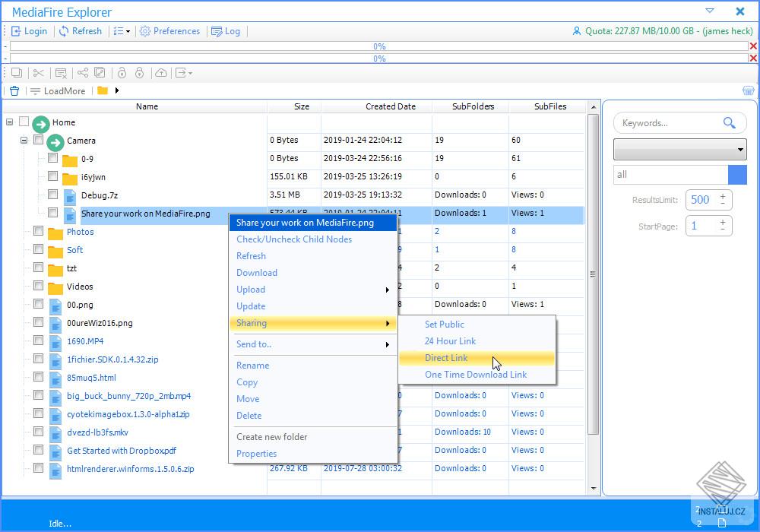The width and height of the screenshot is (760, 532).
Task: Sort by the Size column header
Action: 293,106
